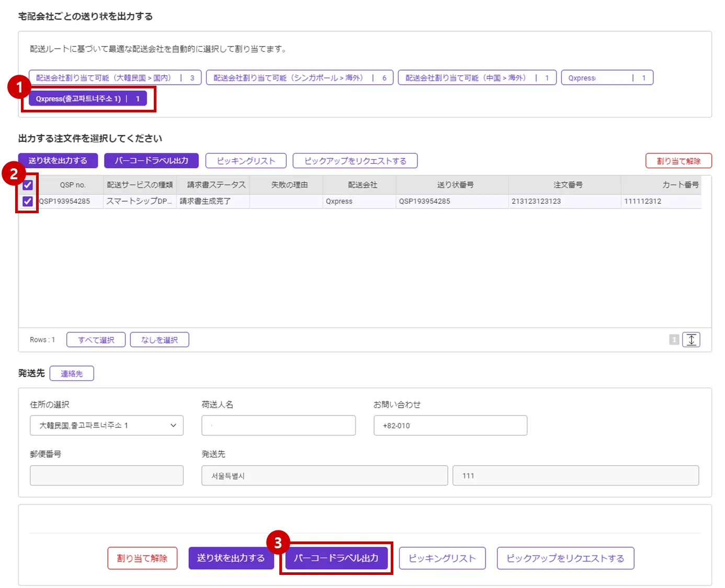Click the red 割り当て解除 button above the table
Screen dimensions: 725x588
pyautogui.click(x=678, y=161)
